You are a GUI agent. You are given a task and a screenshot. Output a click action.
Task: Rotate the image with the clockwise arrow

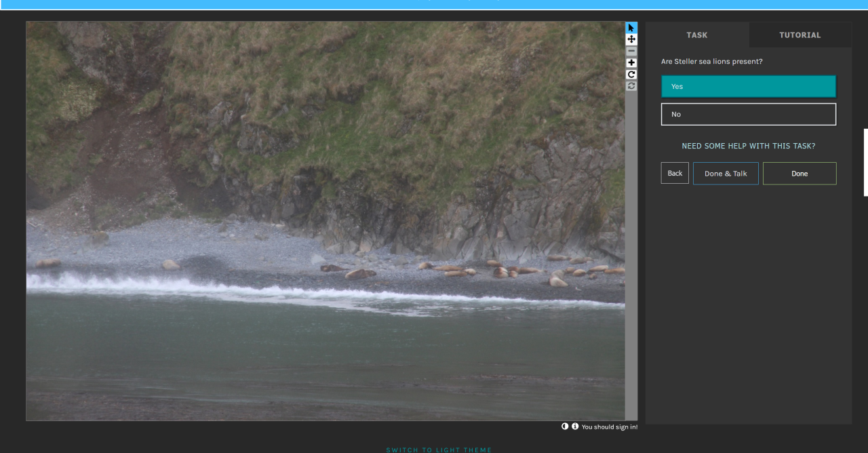coord(631,74)
